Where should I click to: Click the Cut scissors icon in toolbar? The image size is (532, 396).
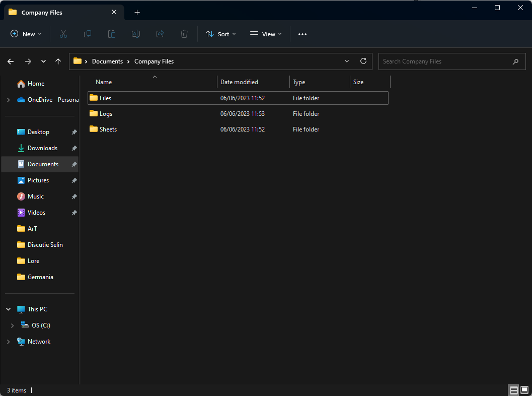tap(63, 34)
